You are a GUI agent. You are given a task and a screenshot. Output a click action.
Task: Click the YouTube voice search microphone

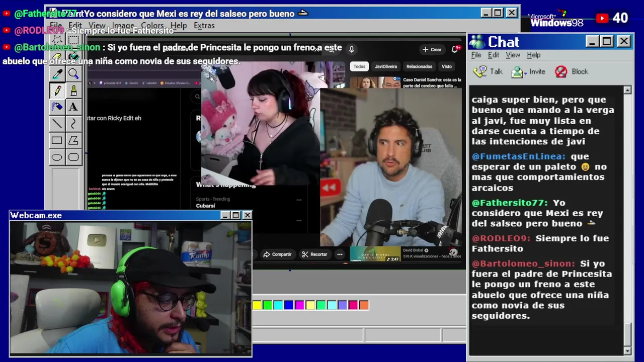[x=352, y=49]
